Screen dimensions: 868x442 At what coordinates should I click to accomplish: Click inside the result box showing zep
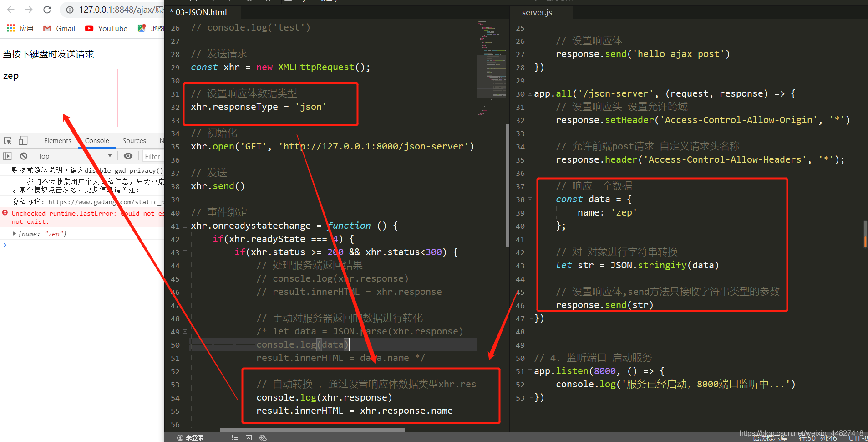60,98
